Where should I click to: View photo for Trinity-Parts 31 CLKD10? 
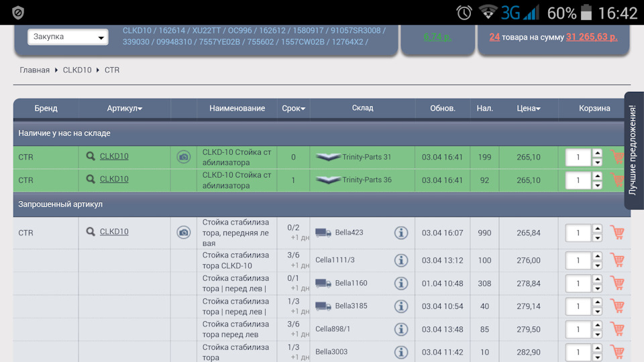(183, 157)
